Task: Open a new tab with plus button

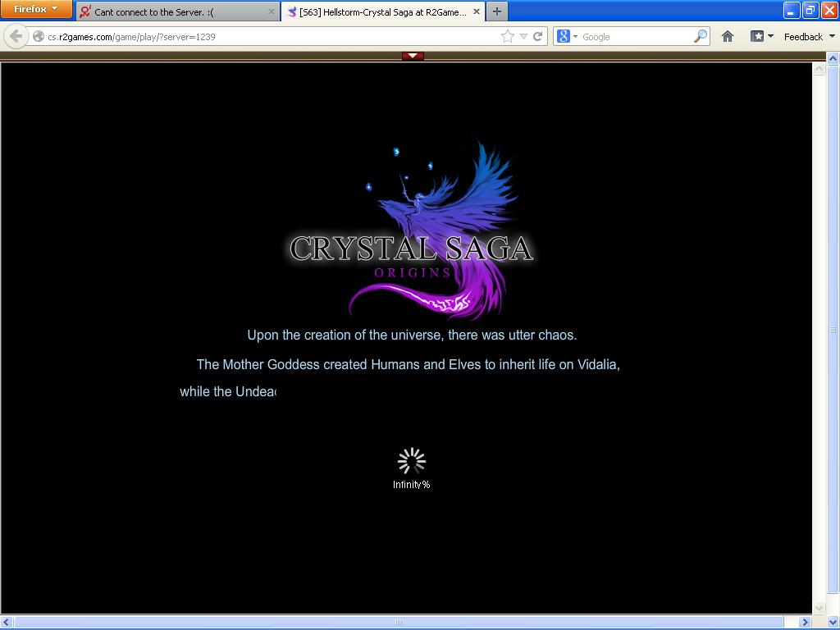Action: tap(496, 11)
